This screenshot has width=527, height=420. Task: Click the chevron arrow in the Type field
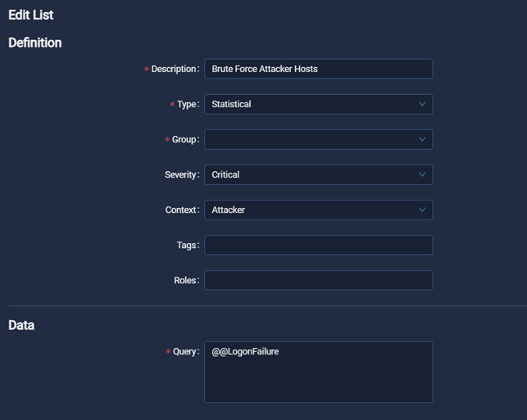point(422,104)
